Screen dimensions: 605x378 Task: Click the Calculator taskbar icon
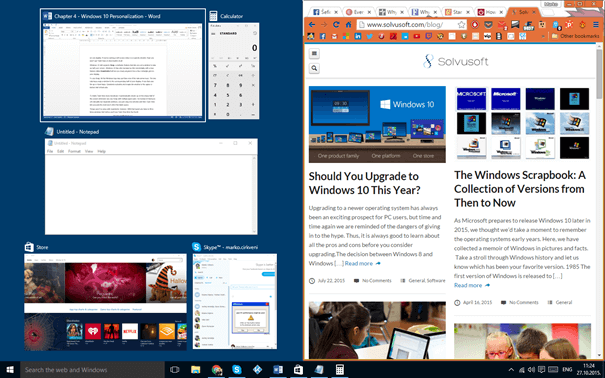point(340,370)
